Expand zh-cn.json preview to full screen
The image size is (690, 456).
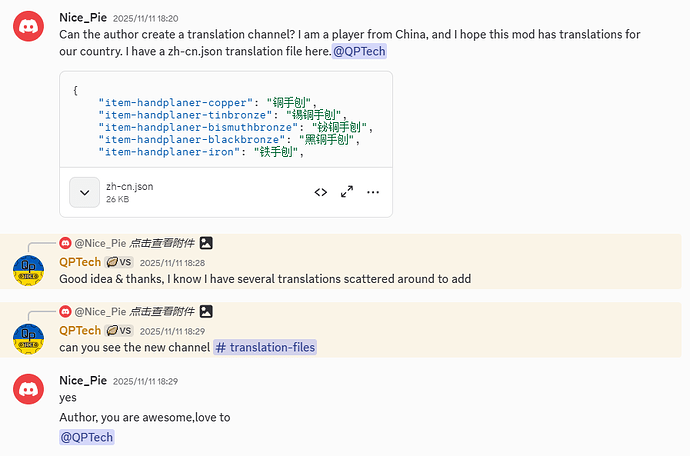(x=347, y=192)
